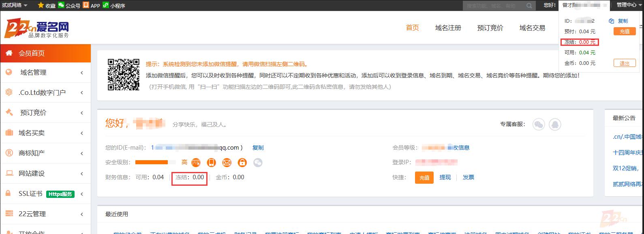
Task: Click the 收藏 text in top bar
Action: coord(50,6)
